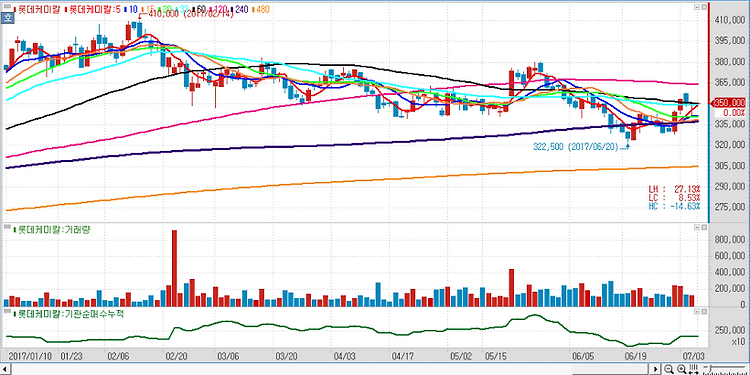Image resolution: width=750 pixels, height=375 pixels.
Task: Click the 400,000 volume axis label
Action: point(730,272)
